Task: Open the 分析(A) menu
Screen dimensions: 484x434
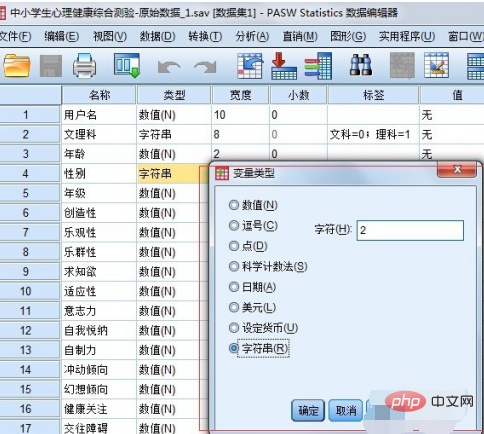Action: [x=252, y=36]
